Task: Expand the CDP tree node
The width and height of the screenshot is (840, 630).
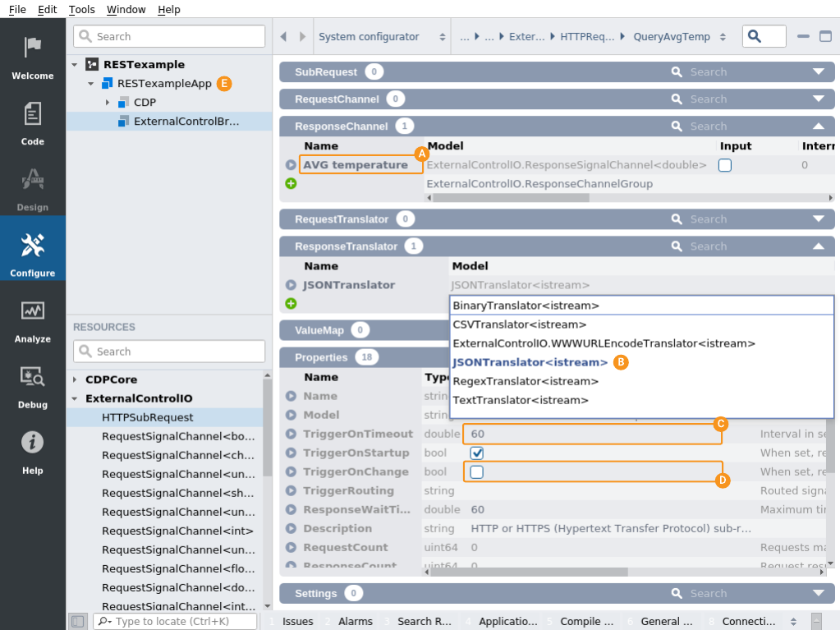Action: [108, 103]
